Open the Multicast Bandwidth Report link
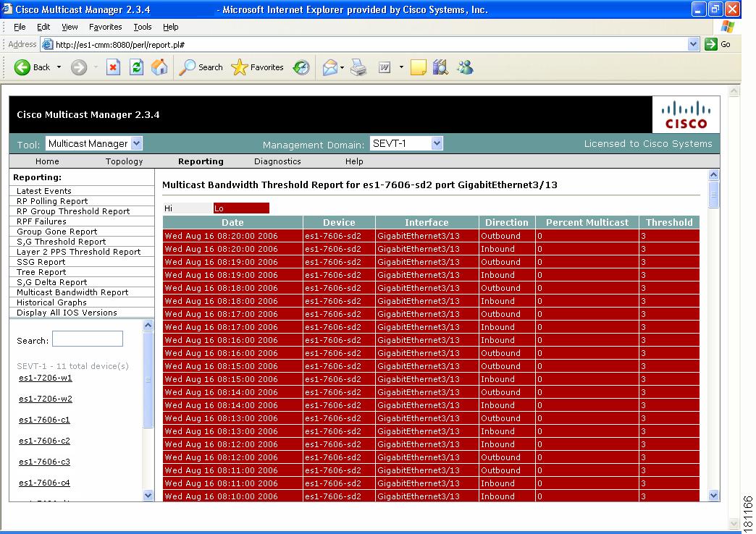 pyautogui.click(x=72, y=292)
